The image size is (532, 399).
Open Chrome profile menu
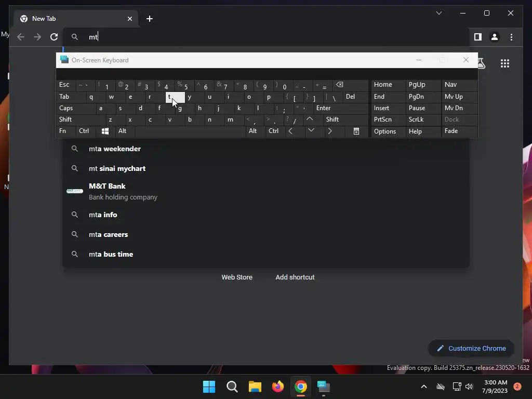[495, 37]
